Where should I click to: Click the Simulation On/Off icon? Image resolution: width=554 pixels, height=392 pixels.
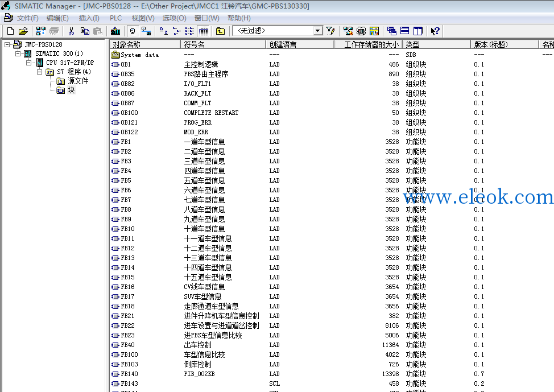pos(361,31)
